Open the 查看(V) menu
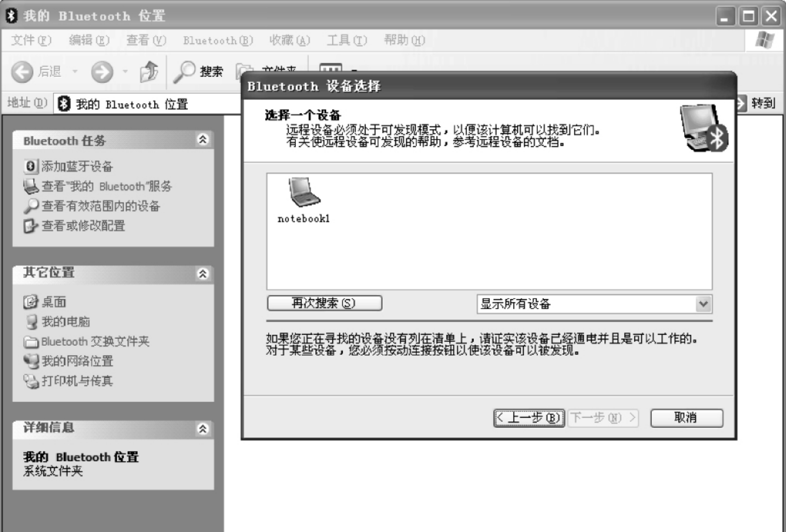Viewport: 786px width, 532px height. pos(146,41)
